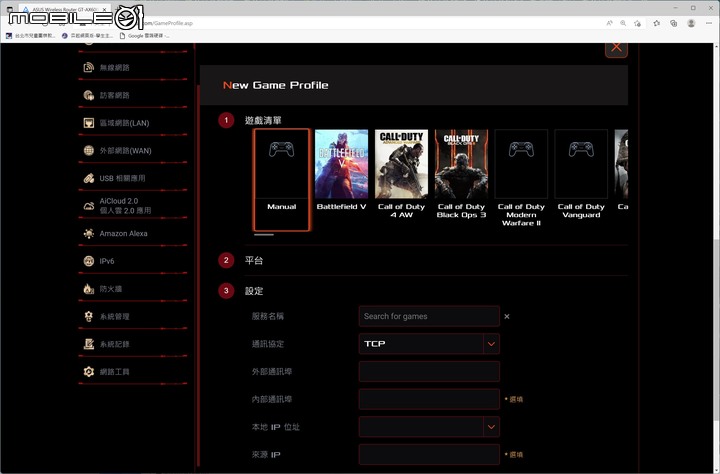The image size is (720, 474).
Task: Open Google 雲端硬碟 bookmark
Action: click(144, 35)
